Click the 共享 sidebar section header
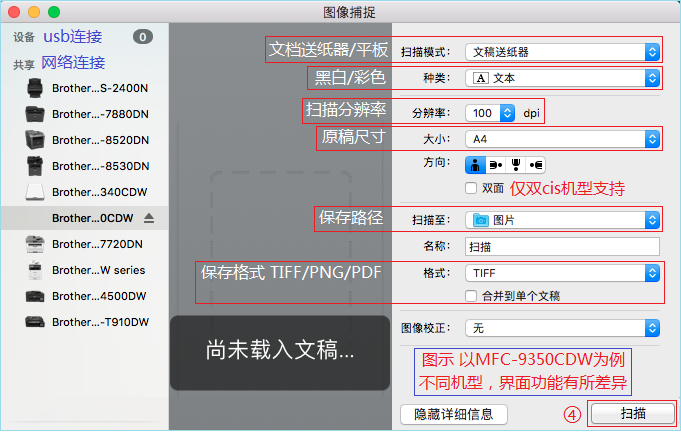Image resolution: width=681 pixels, height=432 pixels. 23,65
